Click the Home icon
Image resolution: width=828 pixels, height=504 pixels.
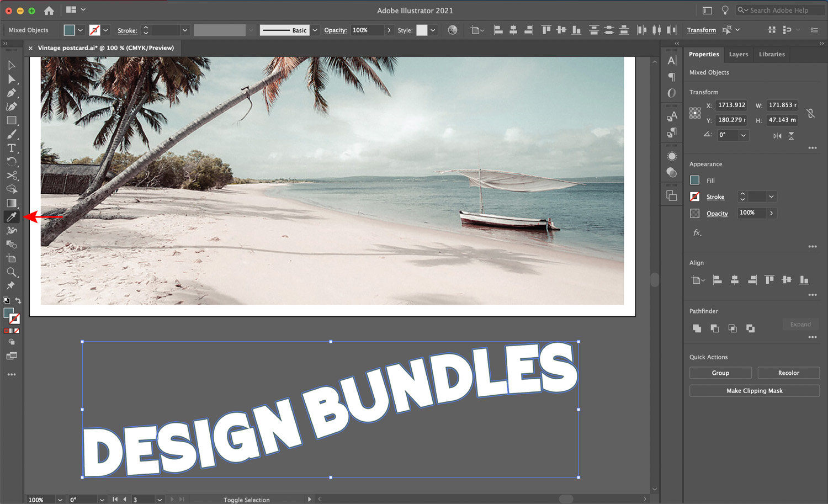click(49, 10)
